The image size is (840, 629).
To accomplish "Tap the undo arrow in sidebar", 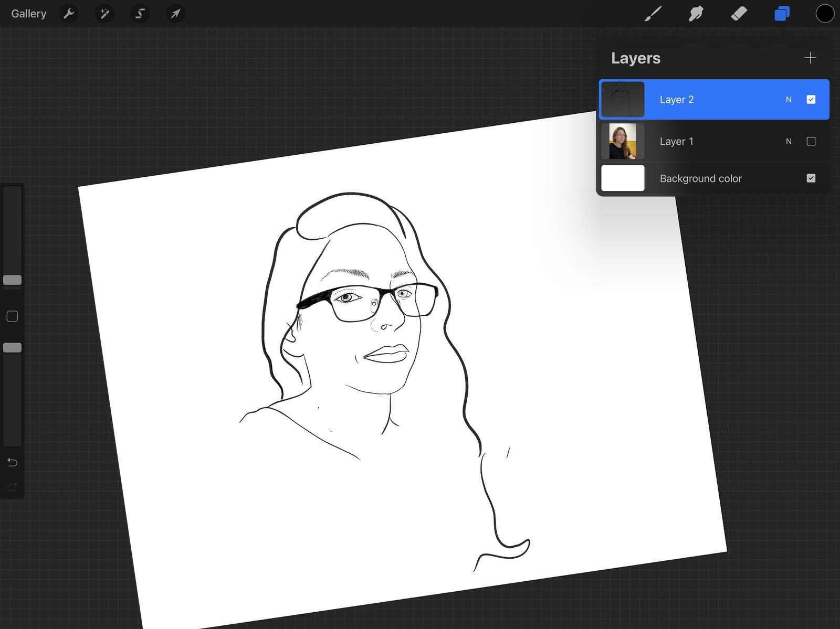I will 12,462.
